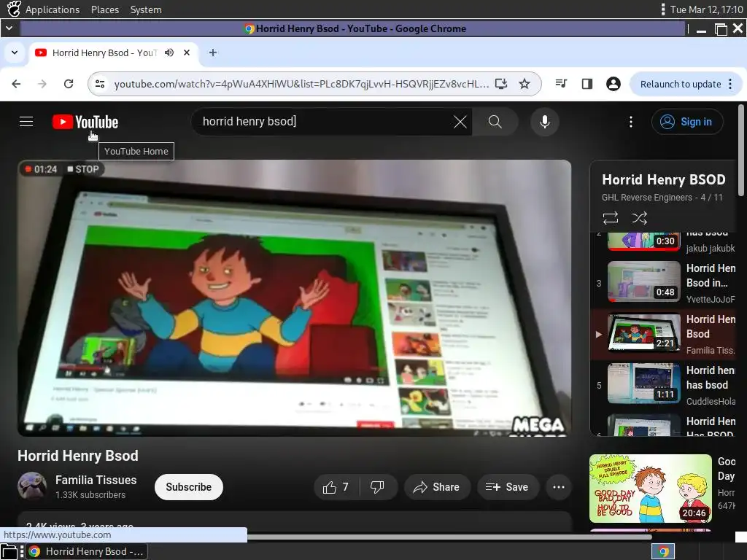This screenshot has height=560, width=747.
Task: Open the window menu chevron in the title bar
Action: coord(9,28)
